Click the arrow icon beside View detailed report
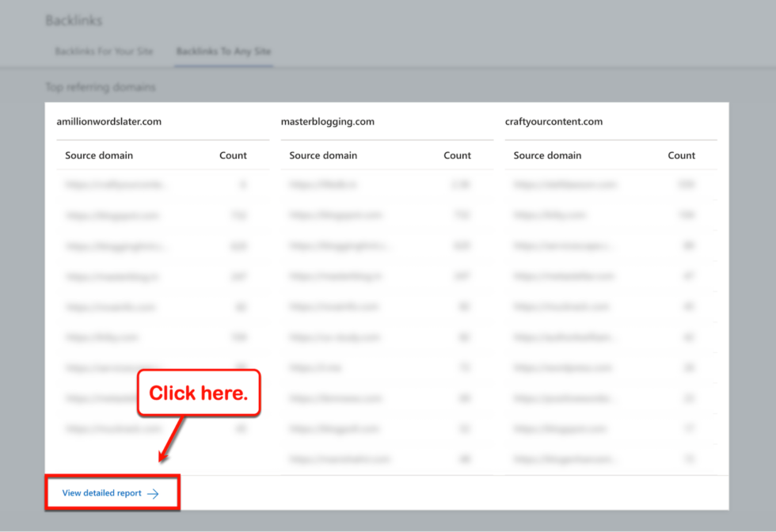 pos(152,492)
